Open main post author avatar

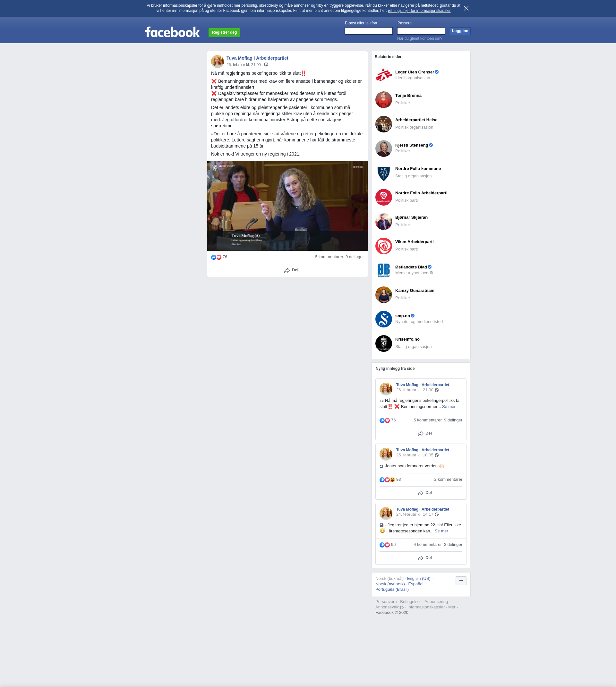point(217,62)
